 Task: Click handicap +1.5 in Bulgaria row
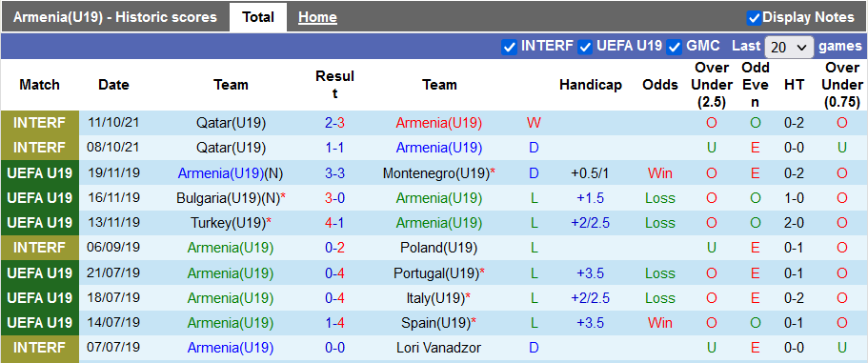591,198
